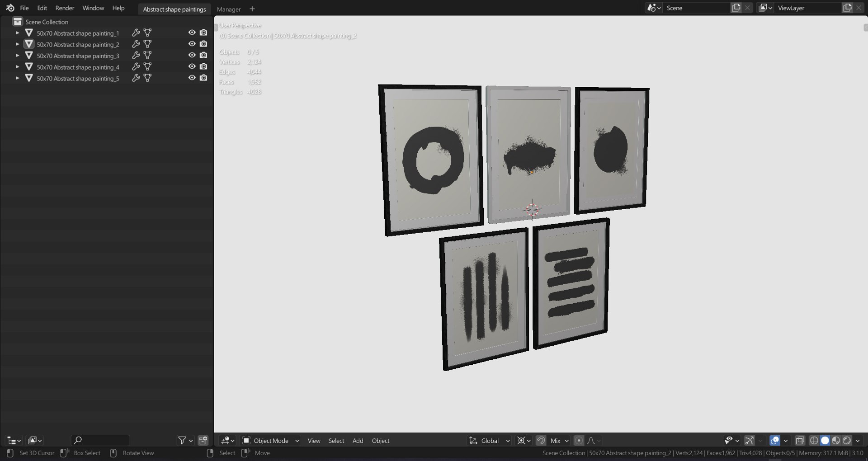Add a new workspace with plus button

[x=252, y=9]
